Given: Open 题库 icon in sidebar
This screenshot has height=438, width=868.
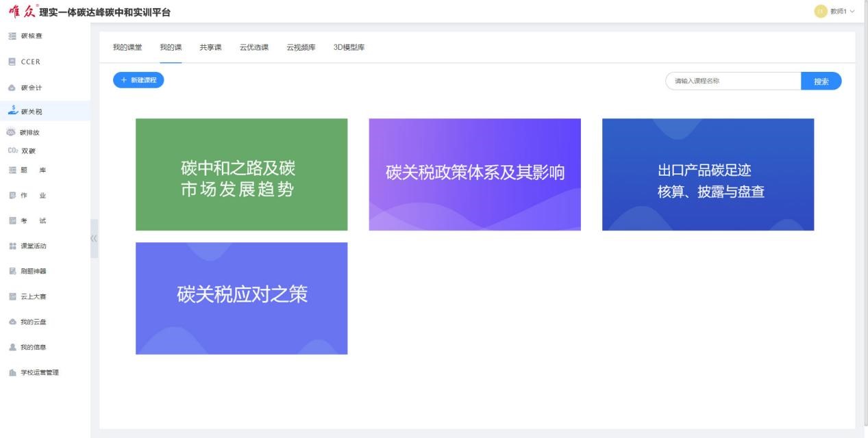Looking at the screenshot, I should click(12, 170).
